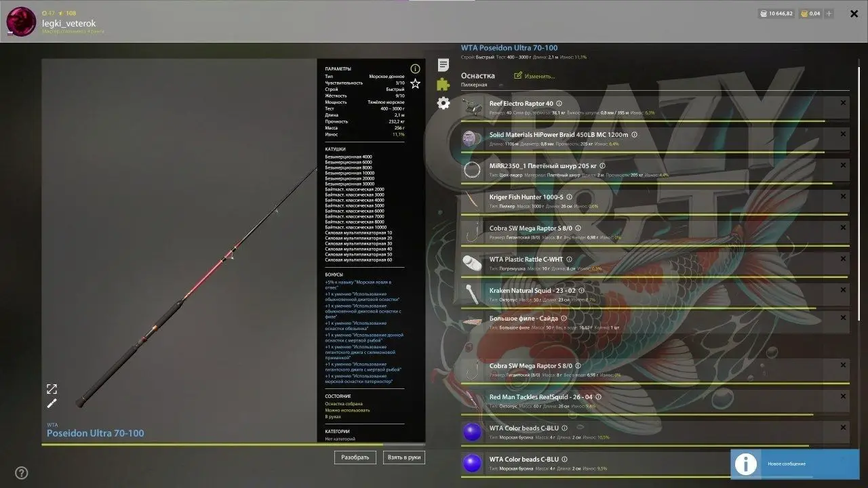The height and width of the screenshot is (488, 868).
Task: Click the Разобрать button
Action: click(x=355, y=457)
